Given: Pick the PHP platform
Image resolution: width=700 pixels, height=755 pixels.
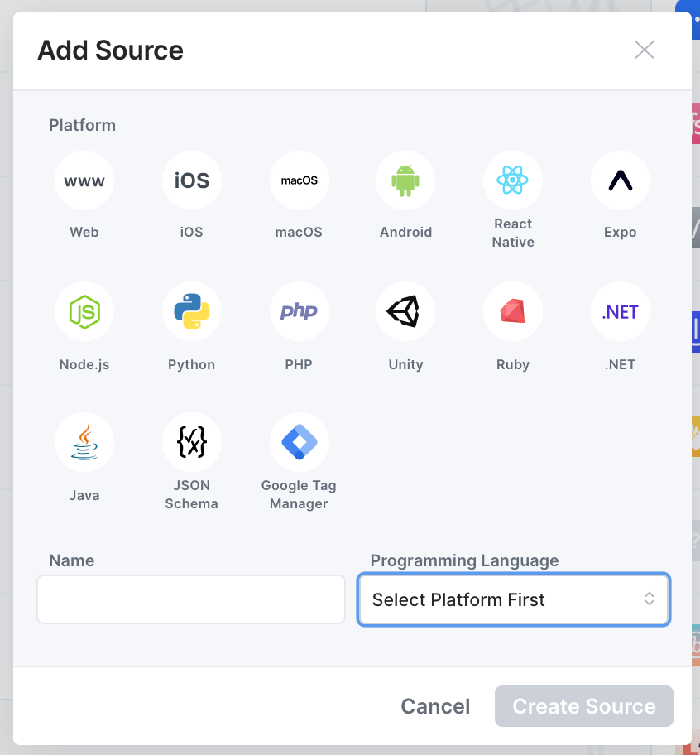Looking at the screenshot, I should click(299, 311).
